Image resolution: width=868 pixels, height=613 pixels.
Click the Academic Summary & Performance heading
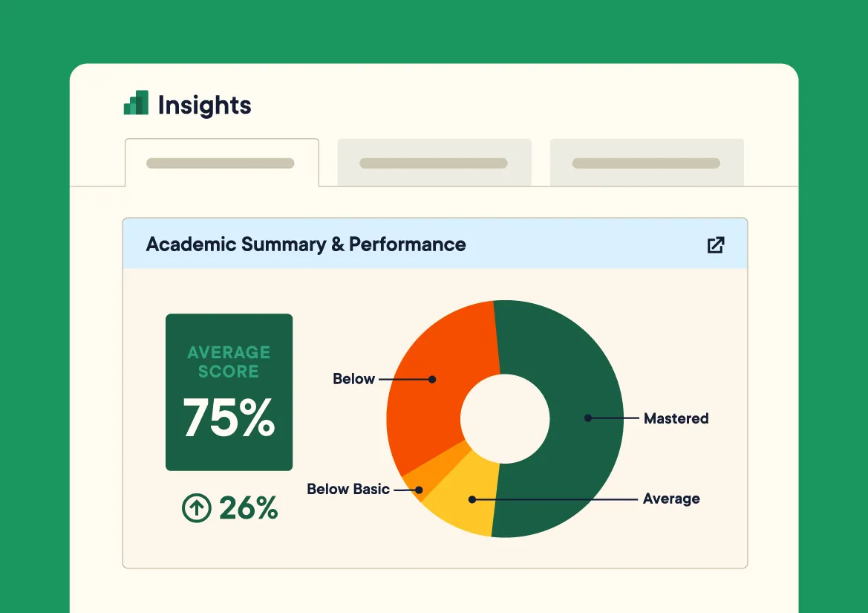306,244
